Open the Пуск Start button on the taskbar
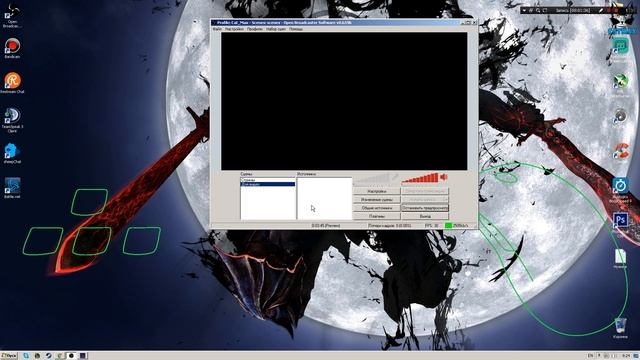Image resolution: width=640 pixels, height=360 pixels. click(9, 356)
